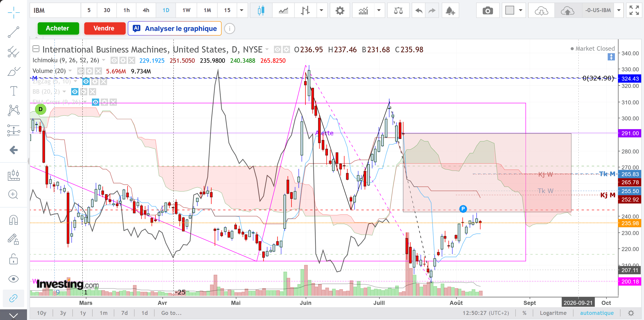The image size is (644, 320).
Task: Toggle the Logaritme scale option
Action: coord(553,313)
